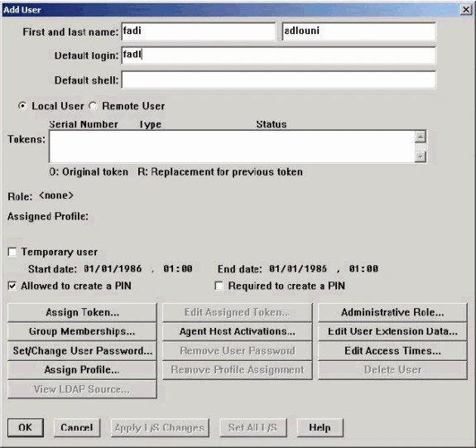Screen dimensions: 476x448
Task: Click the Tokens list up scroll arrow
Action: 421,137
